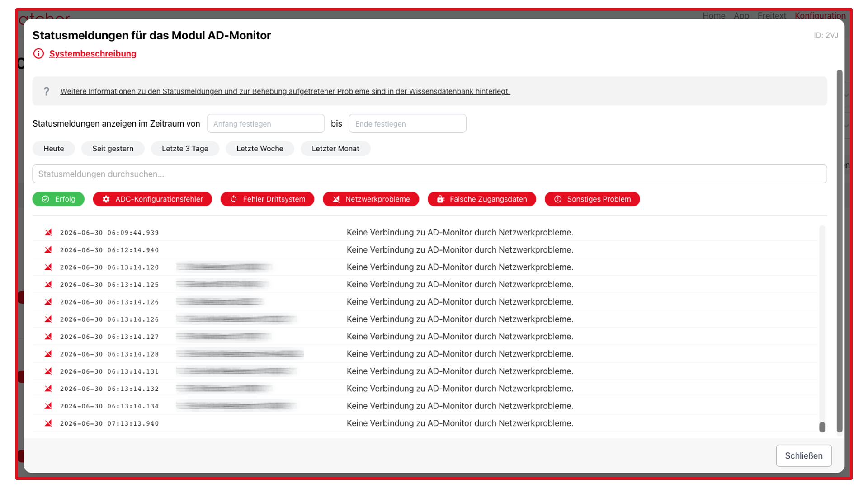Click network error icon of 06:13:14.128 entry
Viewport: 868px width, 488px height.
(48, 354)
